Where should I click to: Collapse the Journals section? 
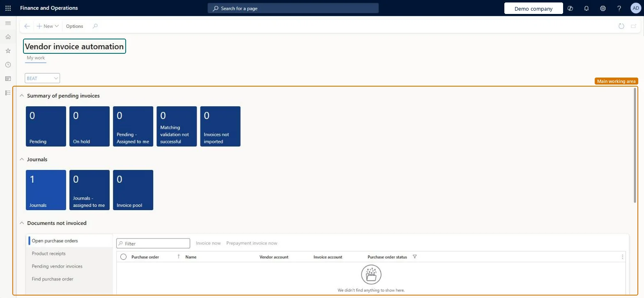click(22, 159)
